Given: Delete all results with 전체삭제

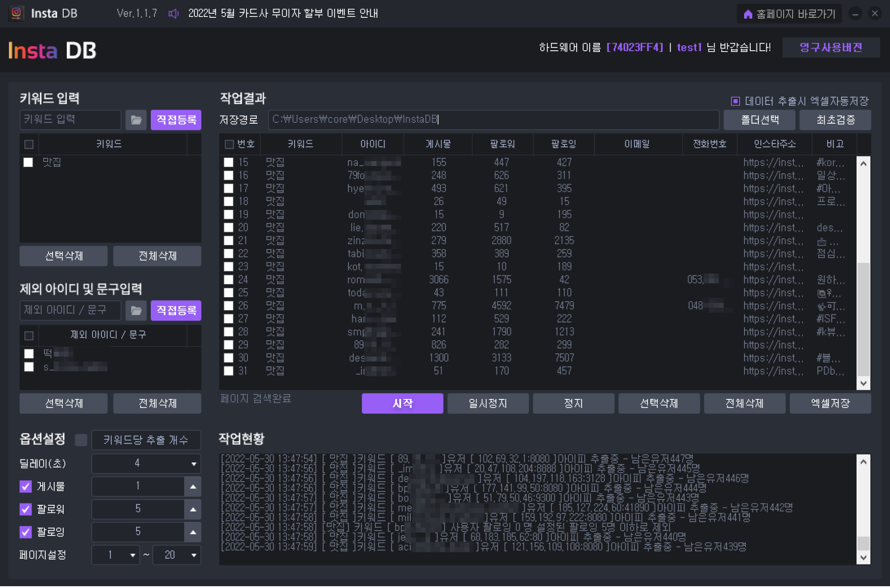Looking at the screenshot, I should (744, 404).
